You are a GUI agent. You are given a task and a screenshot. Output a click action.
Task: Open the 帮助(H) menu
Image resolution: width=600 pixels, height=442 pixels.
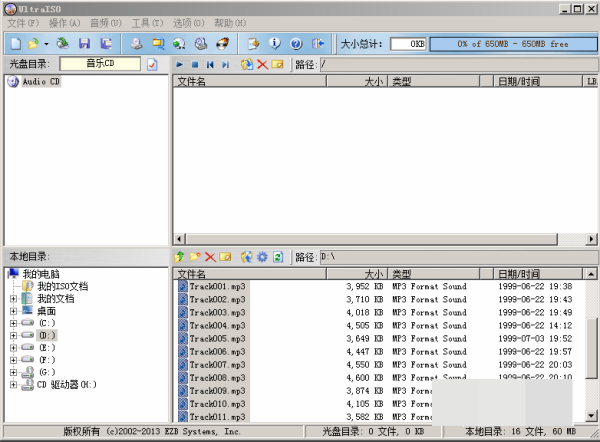click(230, 23)
